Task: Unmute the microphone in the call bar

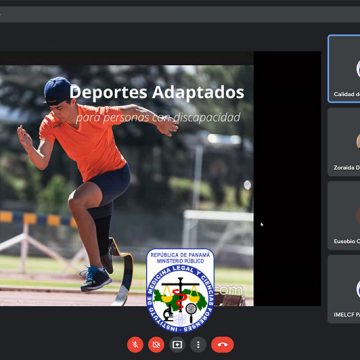Action: 135,345
